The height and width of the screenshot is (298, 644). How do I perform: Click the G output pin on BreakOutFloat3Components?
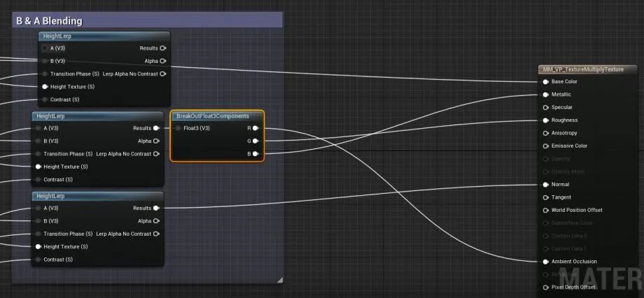pyautogui.click(x=255, y=141)
